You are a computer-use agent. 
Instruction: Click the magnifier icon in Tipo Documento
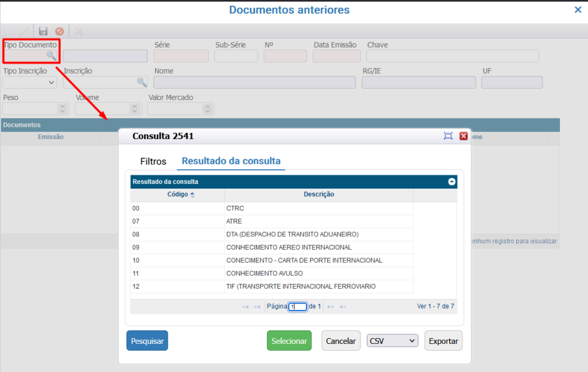(52, 56)
